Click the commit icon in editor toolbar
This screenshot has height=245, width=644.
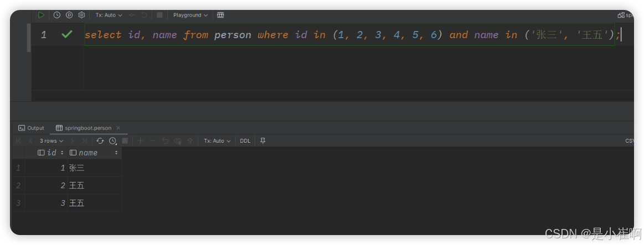click(131, 15)
